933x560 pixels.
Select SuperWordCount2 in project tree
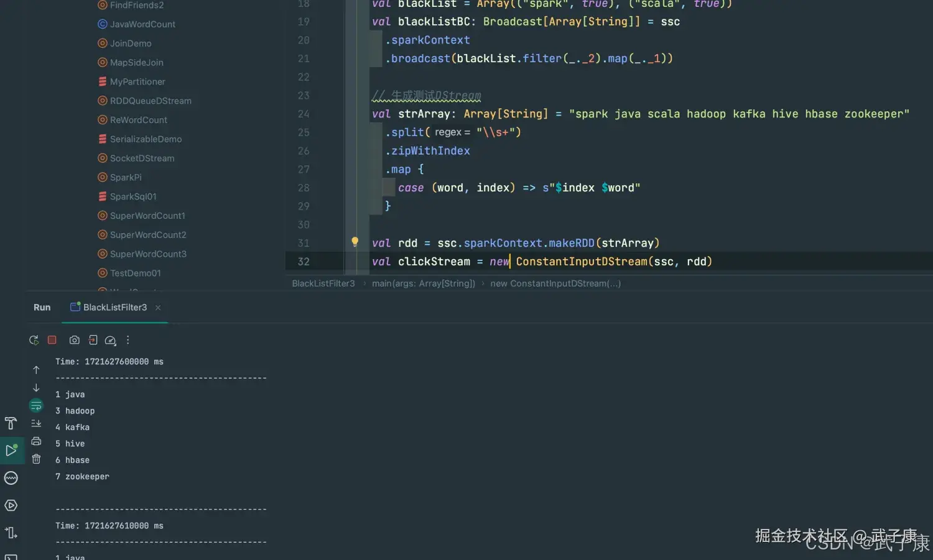tap(148, 235)
